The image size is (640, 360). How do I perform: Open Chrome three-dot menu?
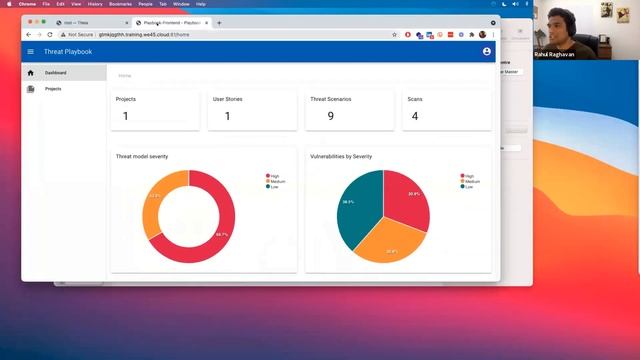493,35
